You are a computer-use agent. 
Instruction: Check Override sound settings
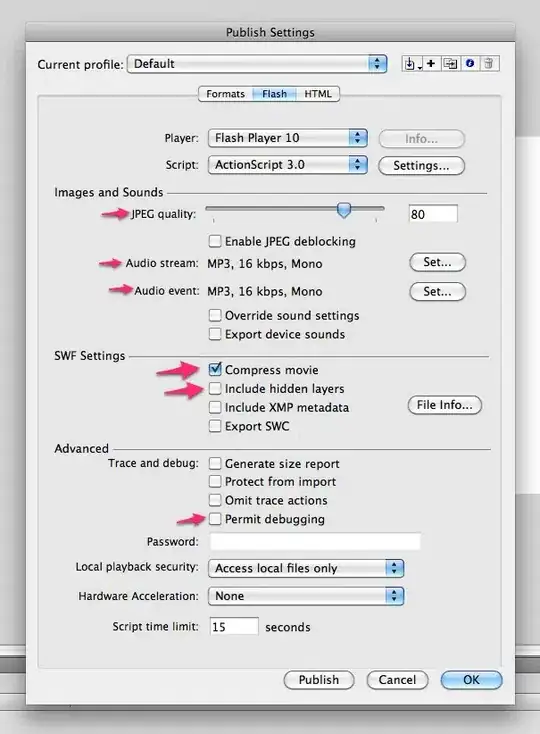click(215, 315)
